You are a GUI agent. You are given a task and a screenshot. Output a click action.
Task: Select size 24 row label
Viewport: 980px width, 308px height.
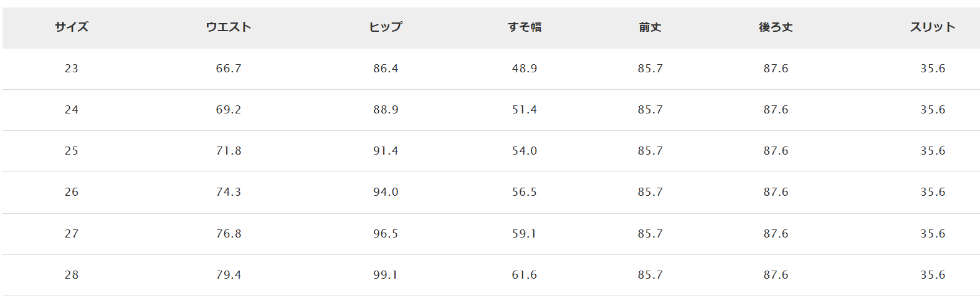tap(72, 110)
